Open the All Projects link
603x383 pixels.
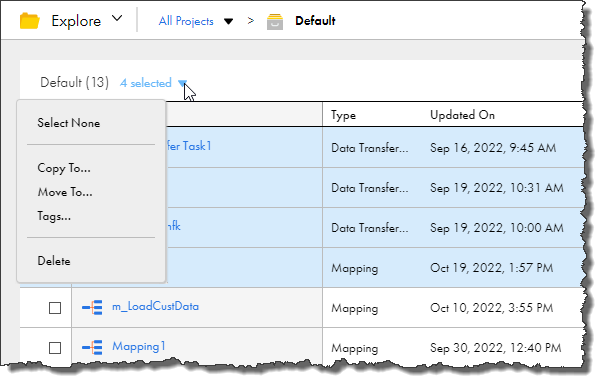pyautogui.click(x=186, y=21)
